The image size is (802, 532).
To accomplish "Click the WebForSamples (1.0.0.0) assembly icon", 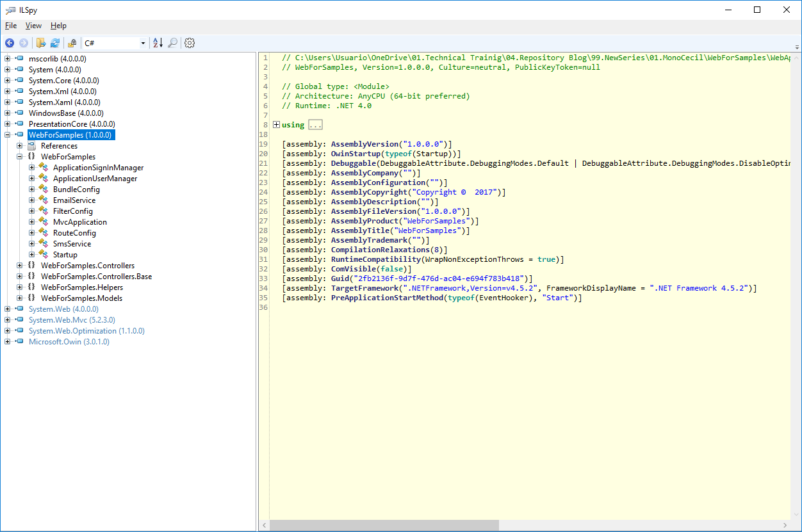I will [x=19, y=135].
